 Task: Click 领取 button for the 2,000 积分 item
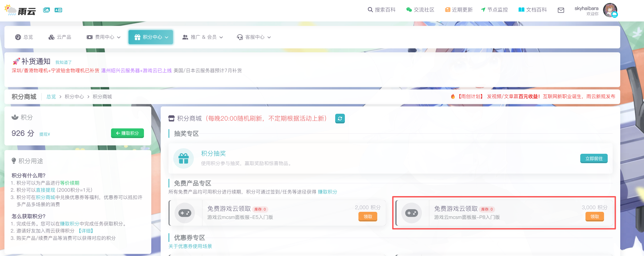[x=368, y=217]
